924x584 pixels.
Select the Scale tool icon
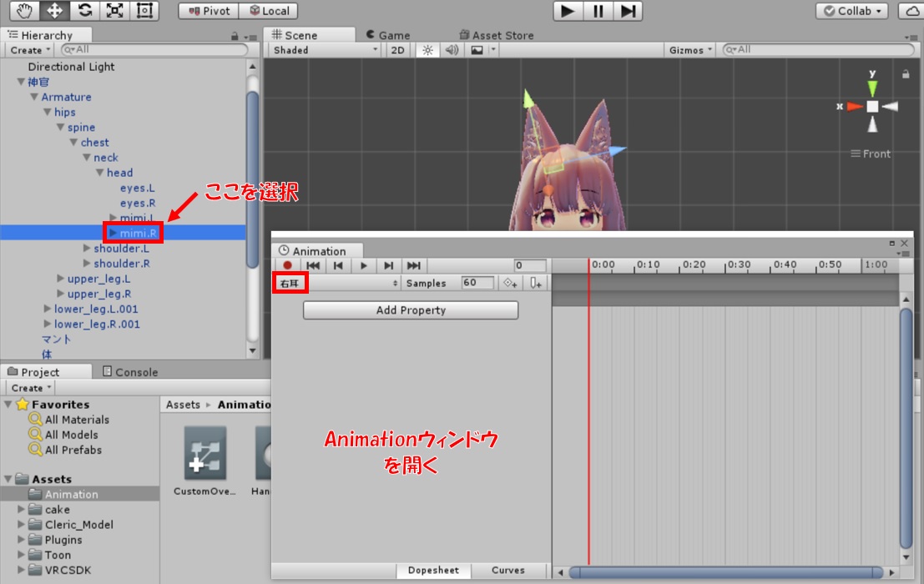[x=114, y=11]
